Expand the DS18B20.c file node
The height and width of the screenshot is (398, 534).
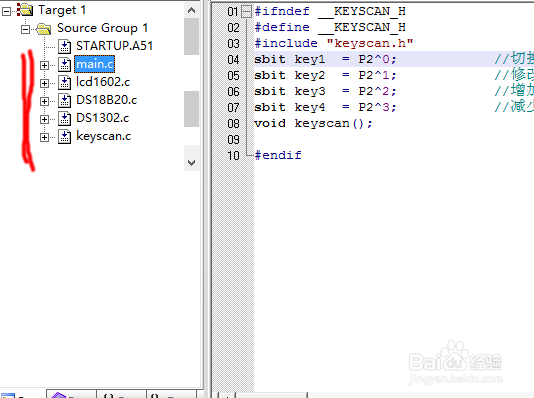pyautogui.click(x=44, y=101)
